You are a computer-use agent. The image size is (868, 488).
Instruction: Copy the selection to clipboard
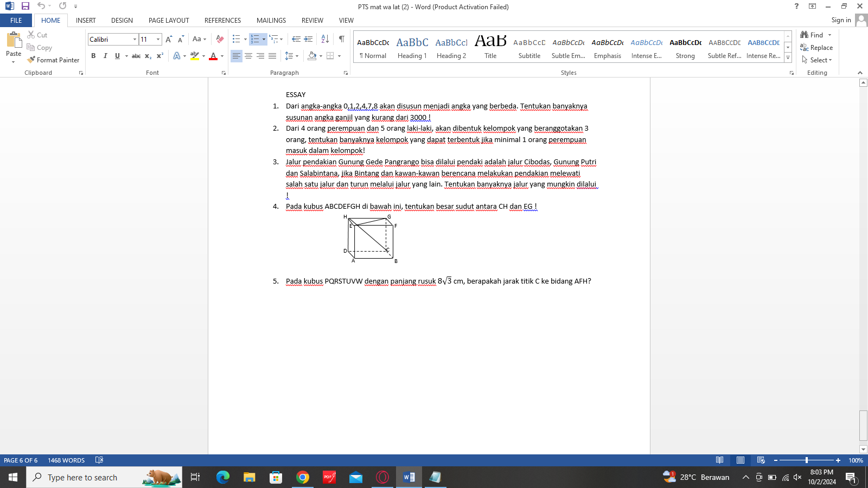pos(40,48)
